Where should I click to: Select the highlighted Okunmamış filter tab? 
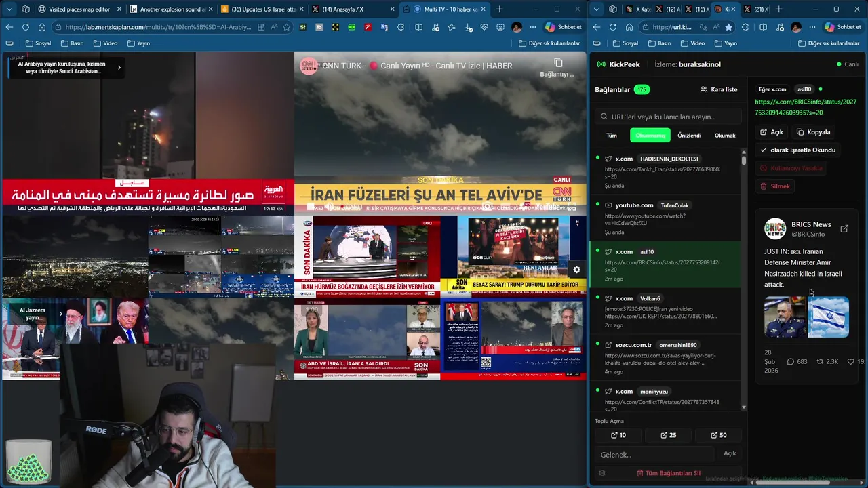650,136
